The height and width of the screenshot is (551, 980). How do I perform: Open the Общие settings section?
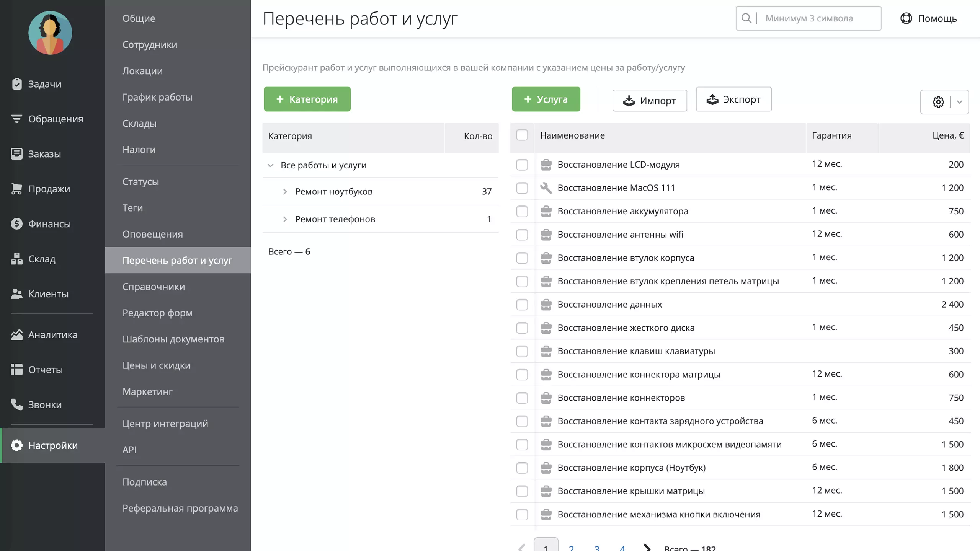[139, 18]
